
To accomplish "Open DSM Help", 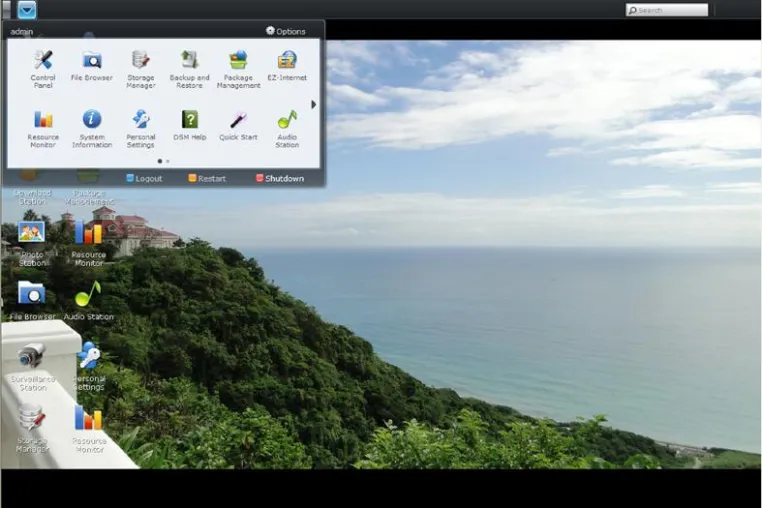I will 190,125.
